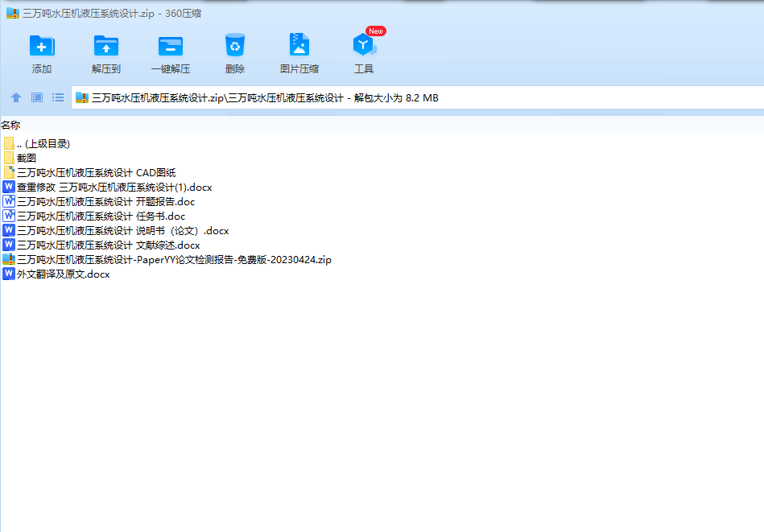764x532 pixels.
Task: Select file 三万吨水压机液压系统设计 文献综述.docx
Action: coord(108,245)
